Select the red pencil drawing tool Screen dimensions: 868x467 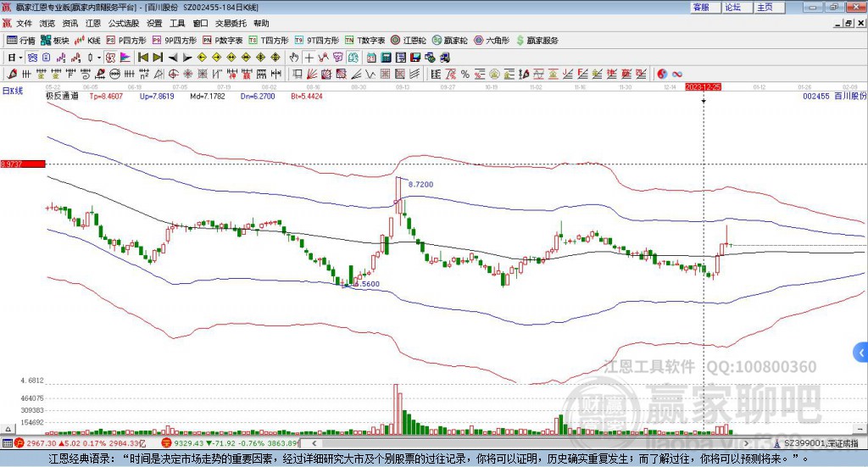click(12, 74)
